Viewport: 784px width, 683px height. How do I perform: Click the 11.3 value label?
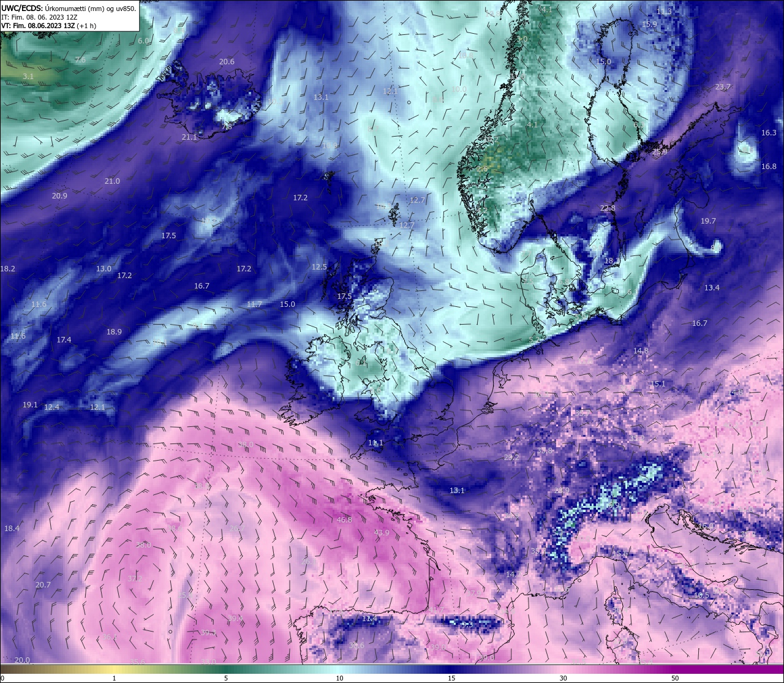pos(664,11)
